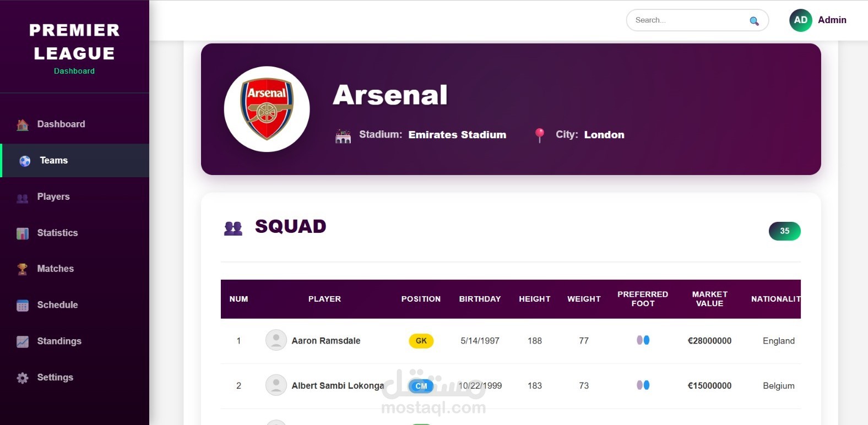Click the Dashboard house icon in sidebar
868x425 pixels.
point(23,125)
